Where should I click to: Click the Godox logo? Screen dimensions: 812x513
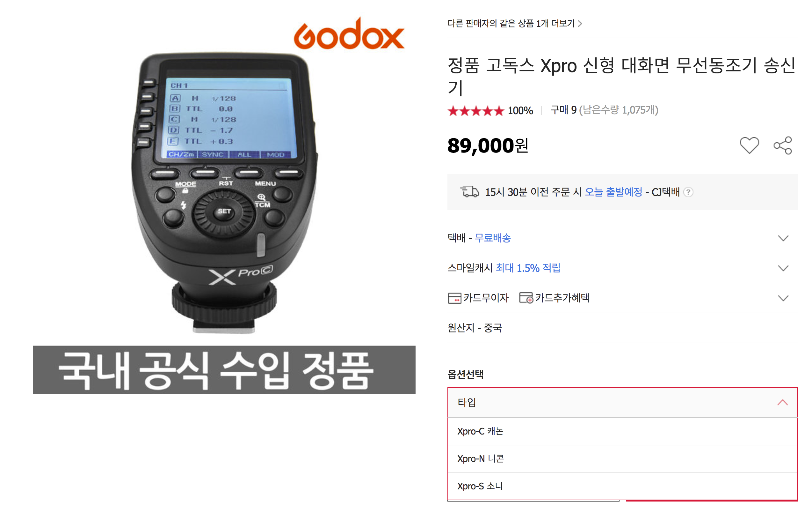pos(349,34)
